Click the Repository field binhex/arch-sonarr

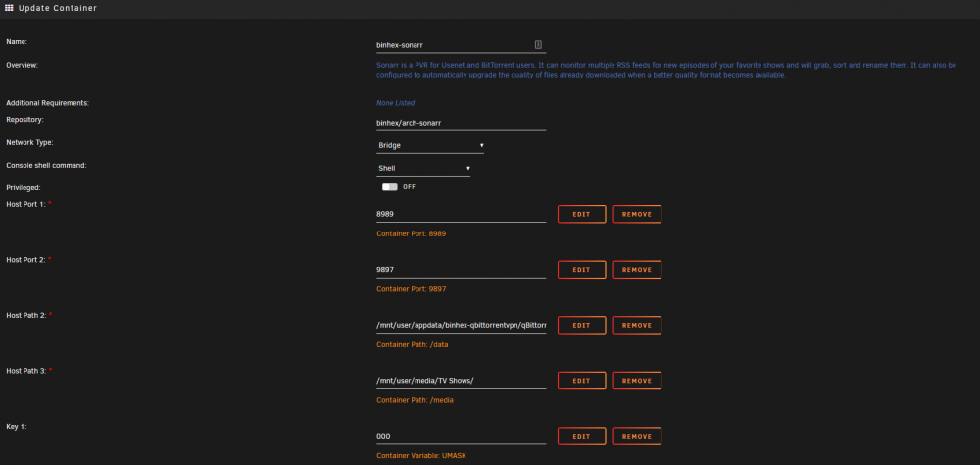pyautogui.click(x=462, y=123)
